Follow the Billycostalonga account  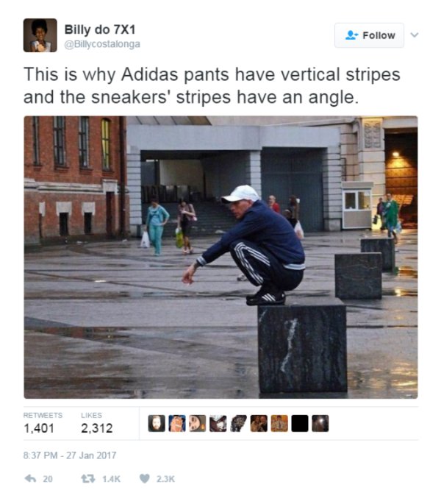(x=369, y=35)
